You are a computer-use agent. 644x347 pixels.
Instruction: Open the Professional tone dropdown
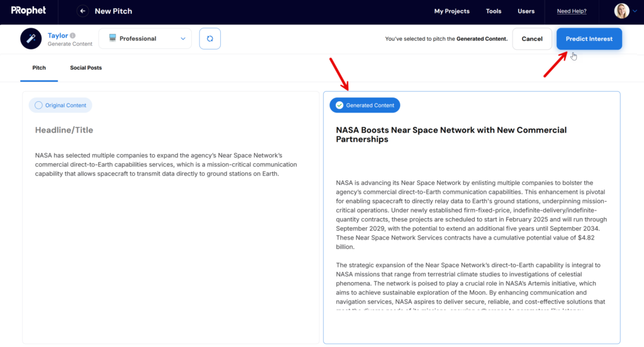click(x=145, y=38)
